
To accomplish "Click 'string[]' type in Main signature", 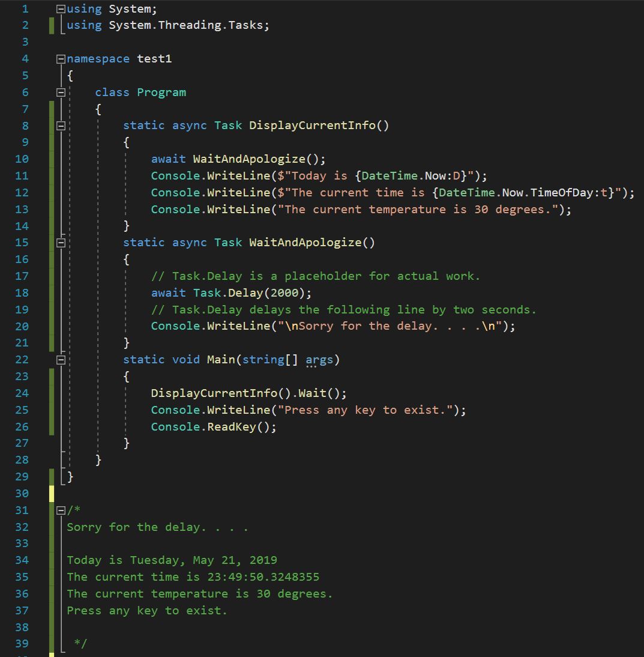I will [270, 360].
